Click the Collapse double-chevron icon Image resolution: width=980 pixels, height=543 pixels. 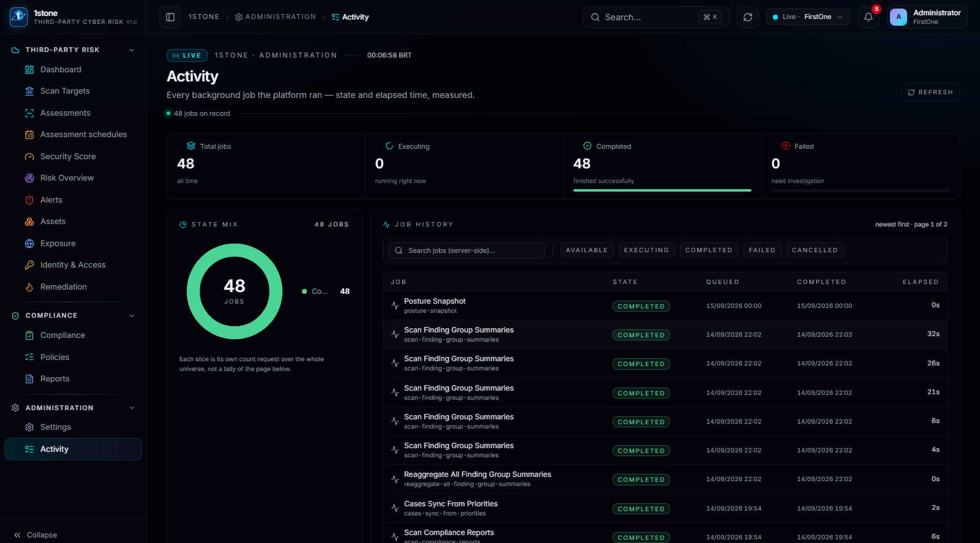pos(17,535)
